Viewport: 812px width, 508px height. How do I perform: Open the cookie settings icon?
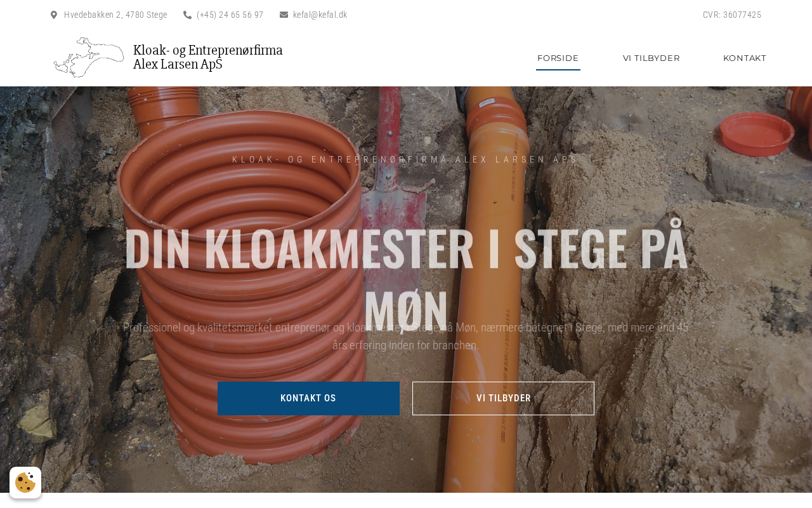[25, 483]
